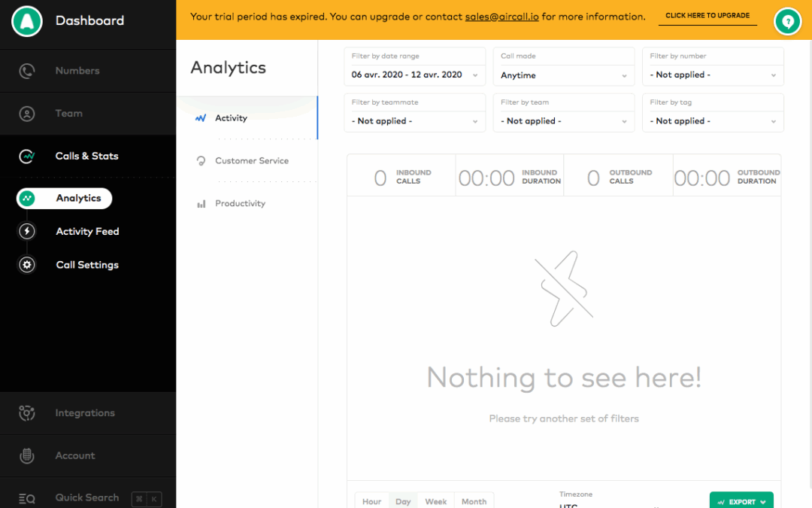
Task: Switch chart granularity to Hour
Action: click(371, 501)
